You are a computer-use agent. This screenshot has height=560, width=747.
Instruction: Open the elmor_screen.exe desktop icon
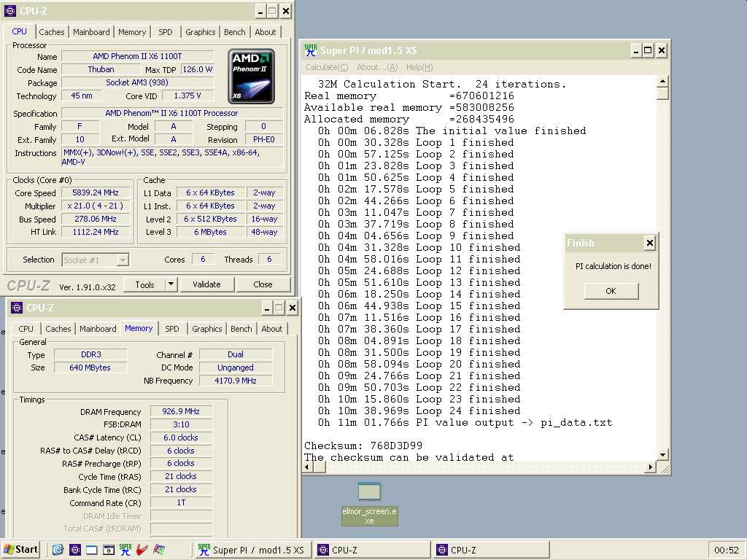point(370,503)
